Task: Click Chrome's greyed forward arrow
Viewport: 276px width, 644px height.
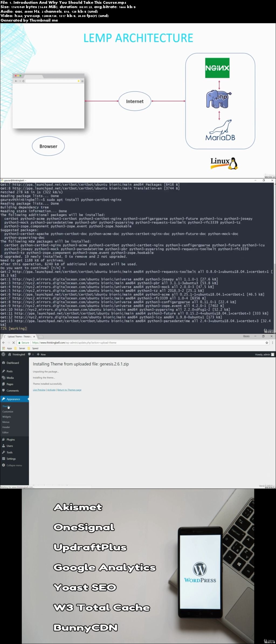Action: coord(8,343)
